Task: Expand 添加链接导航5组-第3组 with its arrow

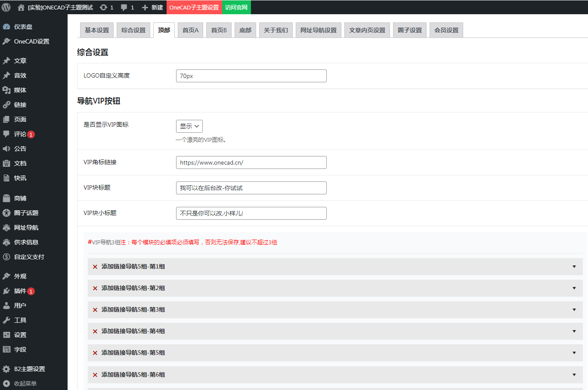Action: pos(574,310)
